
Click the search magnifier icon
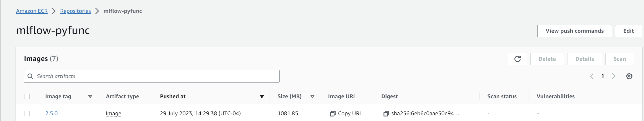pyautogui.click(x=31, y=76)
